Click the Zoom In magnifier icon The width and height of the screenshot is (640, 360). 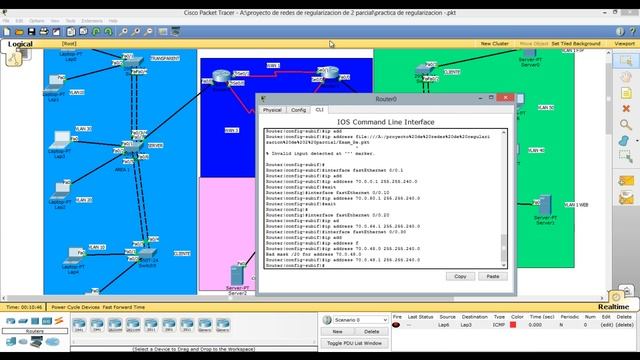[x=123, y=32]
